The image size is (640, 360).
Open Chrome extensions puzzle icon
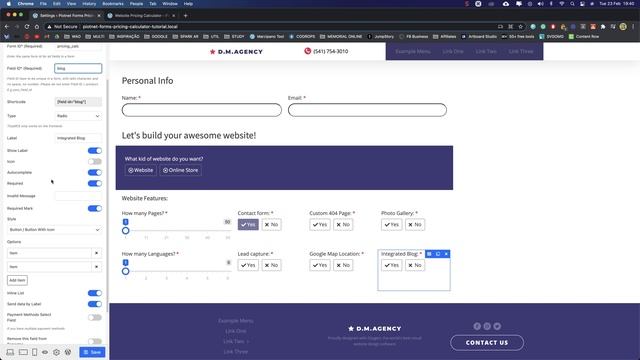(603, 27)
